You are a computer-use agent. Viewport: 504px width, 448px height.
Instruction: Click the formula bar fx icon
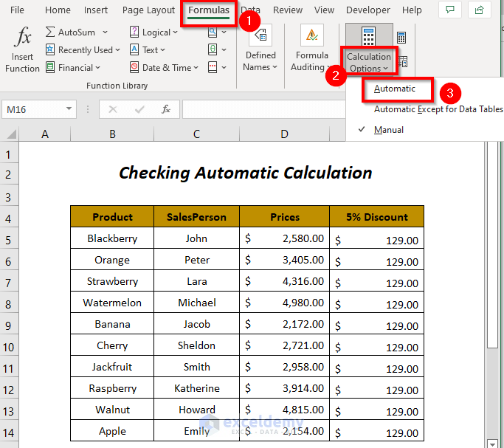166,109
